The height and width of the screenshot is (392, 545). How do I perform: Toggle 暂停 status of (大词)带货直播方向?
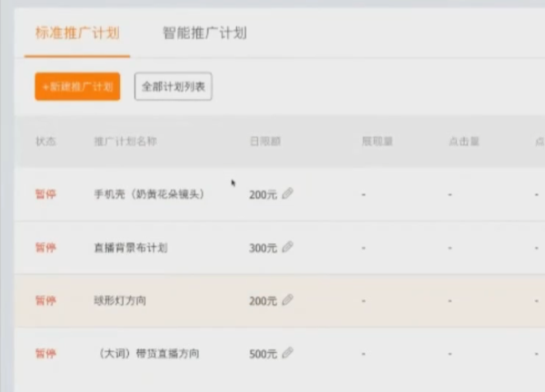(45, 354)
